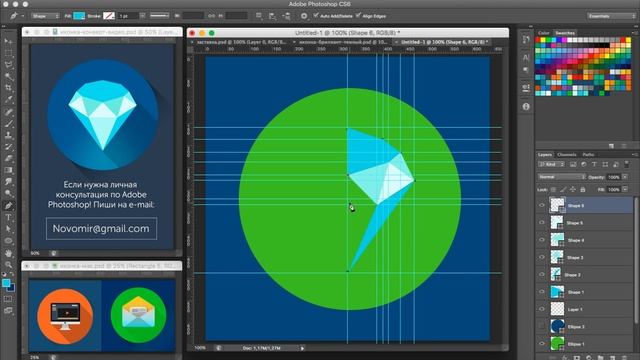Hide the Shape 2 layer
Image resolution: width=640 pixels, height=360 pixels.
coord(542,274)
